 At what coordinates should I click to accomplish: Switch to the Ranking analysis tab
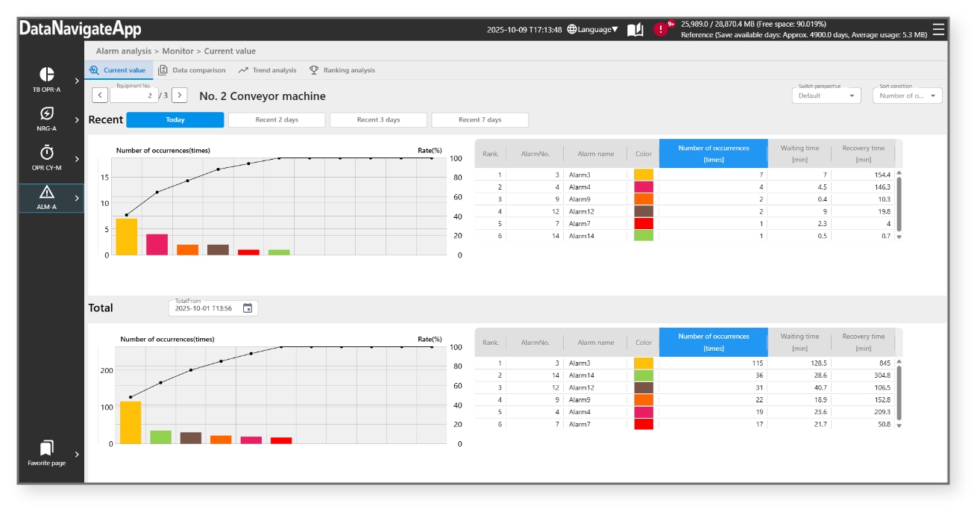(342, 70)
